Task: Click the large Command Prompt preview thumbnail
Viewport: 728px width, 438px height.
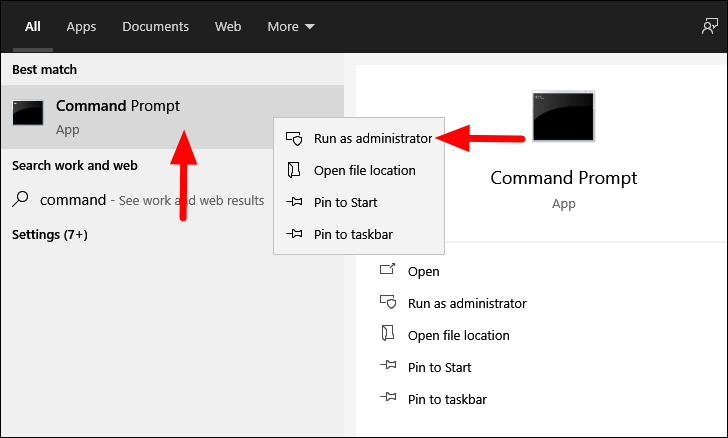Action: point(563,117)
